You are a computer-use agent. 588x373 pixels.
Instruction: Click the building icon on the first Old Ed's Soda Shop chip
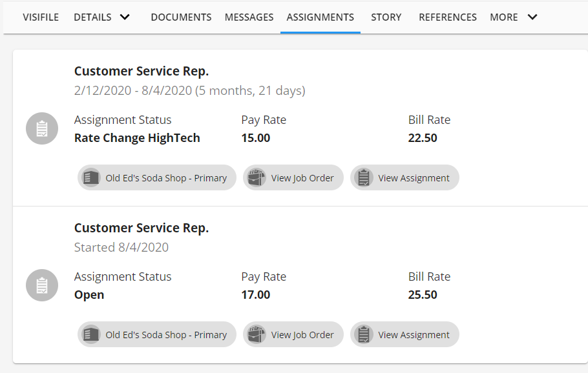pyautogui.click(x=91, y=178)
